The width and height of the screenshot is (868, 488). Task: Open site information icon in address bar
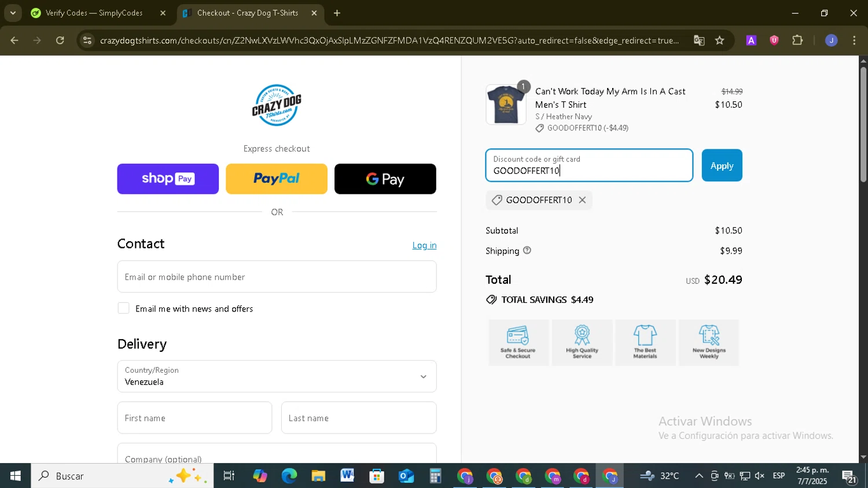87,41
